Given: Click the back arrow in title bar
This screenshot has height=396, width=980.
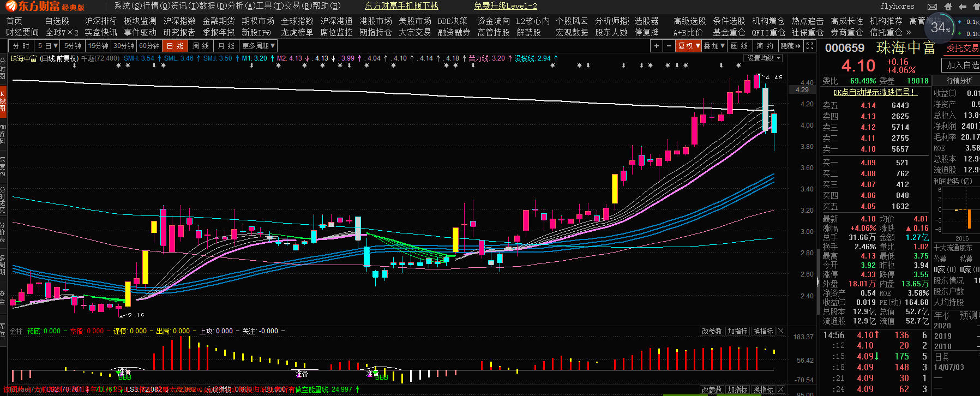Looking at the screenshot, I should click(962, 7).
